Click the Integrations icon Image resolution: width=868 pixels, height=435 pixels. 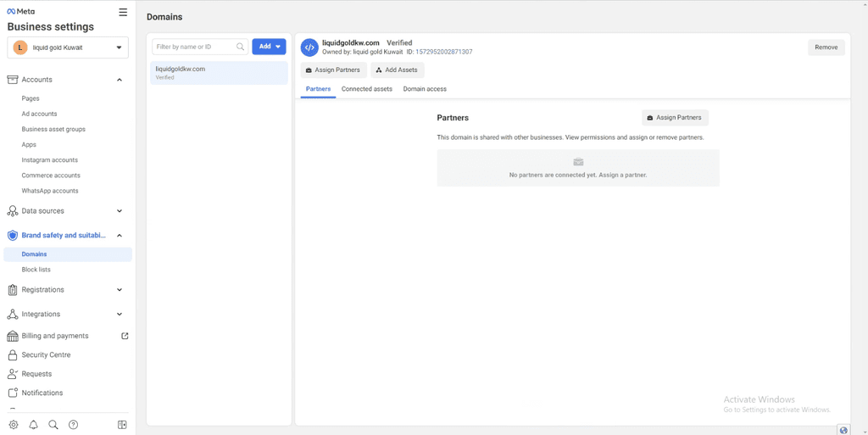(12, 315)
